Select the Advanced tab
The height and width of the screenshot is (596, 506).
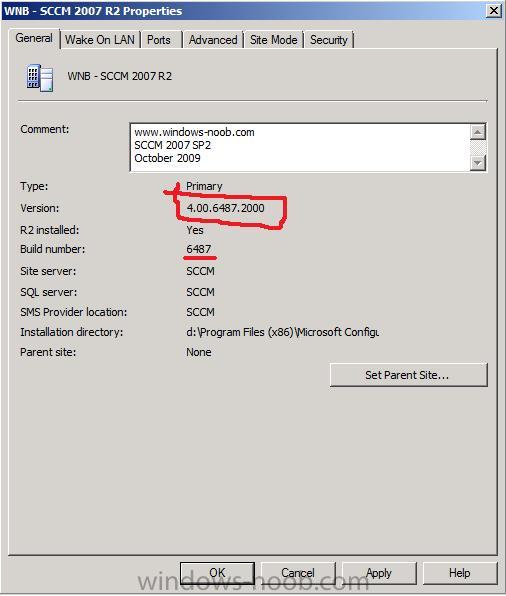coord(213,40)
